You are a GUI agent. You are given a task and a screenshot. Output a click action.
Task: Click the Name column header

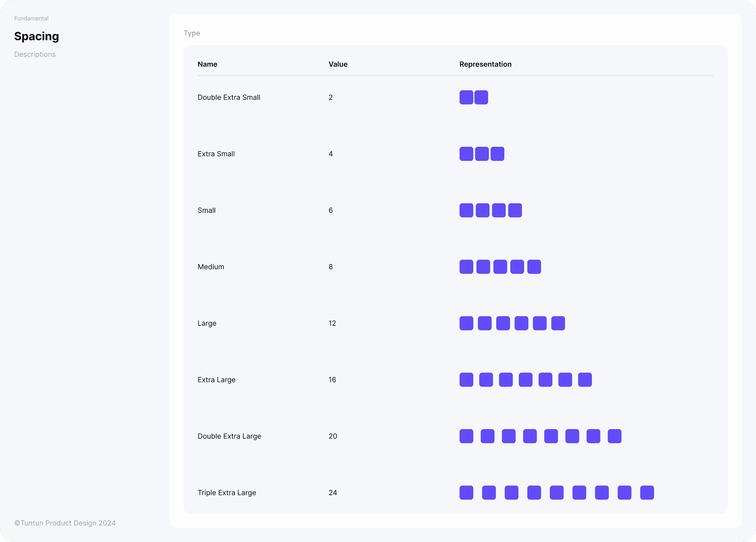[x=207, y=64]
